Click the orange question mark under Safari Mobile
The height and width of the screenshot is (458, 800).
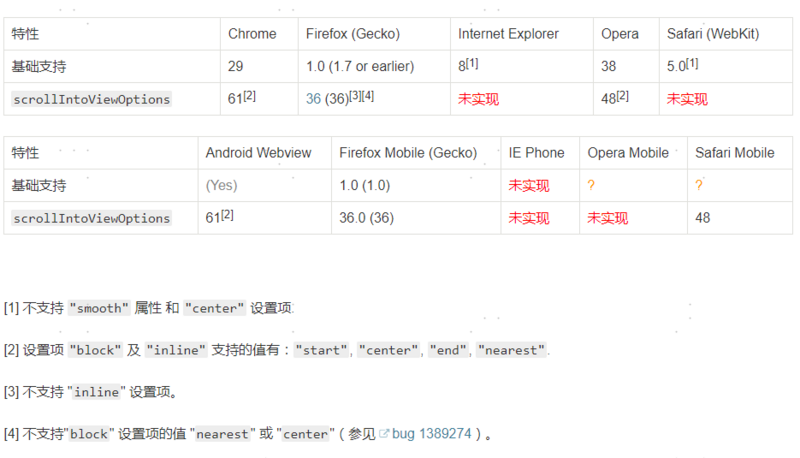pyautogui.click(x=699, y=185)
